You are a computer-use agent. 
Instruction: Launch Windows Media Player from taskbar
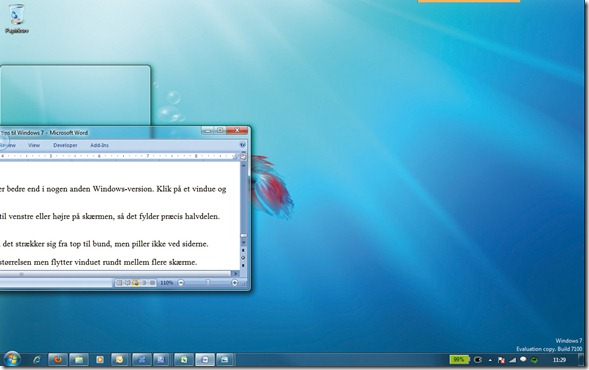click(x=100, y=360)
